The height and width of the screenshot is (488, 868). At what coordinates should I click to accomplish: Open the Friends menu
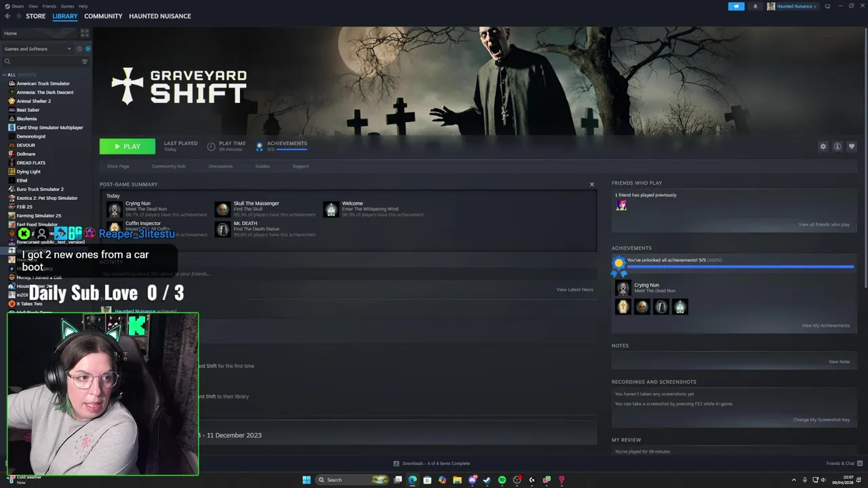click(x=50, y=6)
